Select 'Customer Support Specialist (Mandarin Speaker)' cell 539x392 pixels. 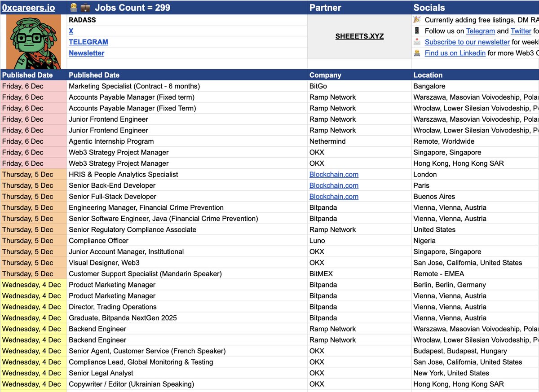(187, 274)
